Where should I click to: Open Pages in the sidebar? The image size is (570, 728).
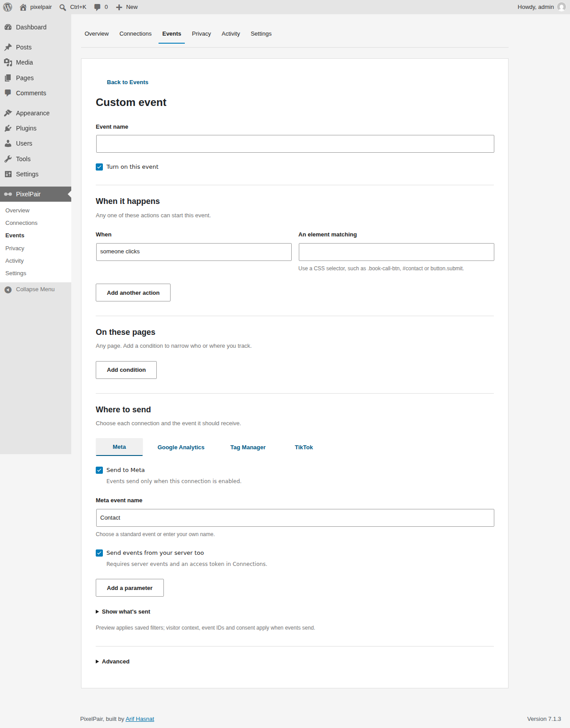pos(36,78)
